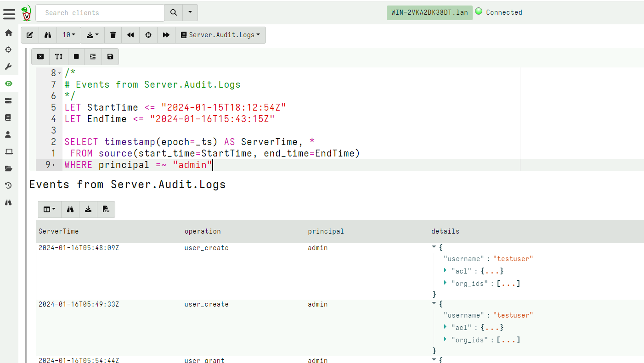Expand the acl field in first row details
This screenshot has width=644, height=363.
pyautogui.click(x=445, y=271)
